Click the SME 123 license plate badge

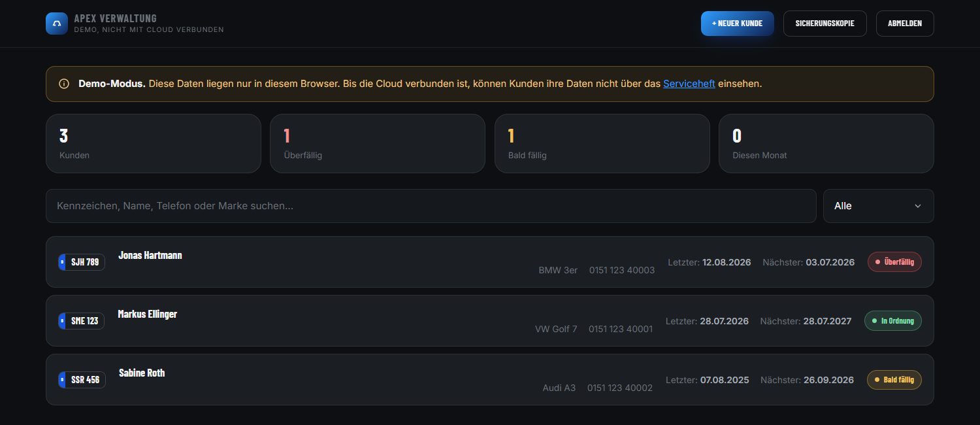[x=81, y=321]
